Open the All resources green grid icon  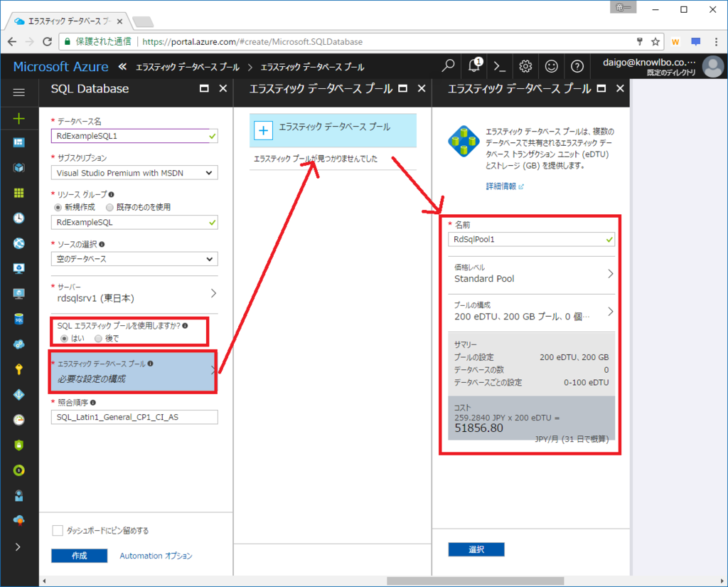tap(19, 193)
